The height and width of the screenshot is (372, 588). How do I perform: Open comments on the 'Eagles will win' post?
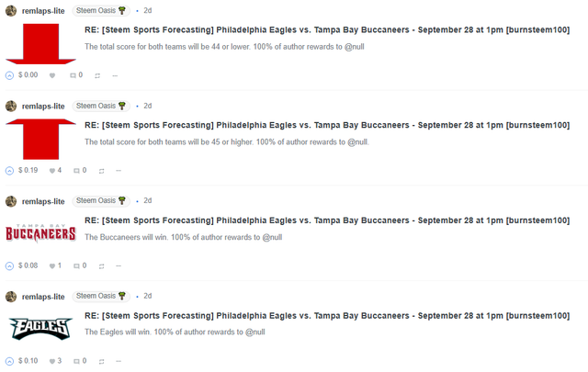coord(74,361)
